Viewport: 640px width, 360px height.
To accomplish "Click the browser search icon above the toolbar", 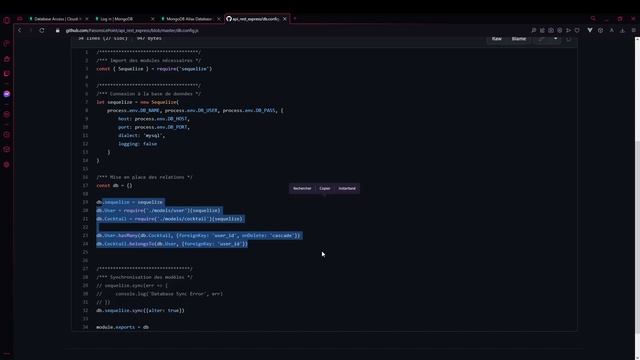I will 593,19.
